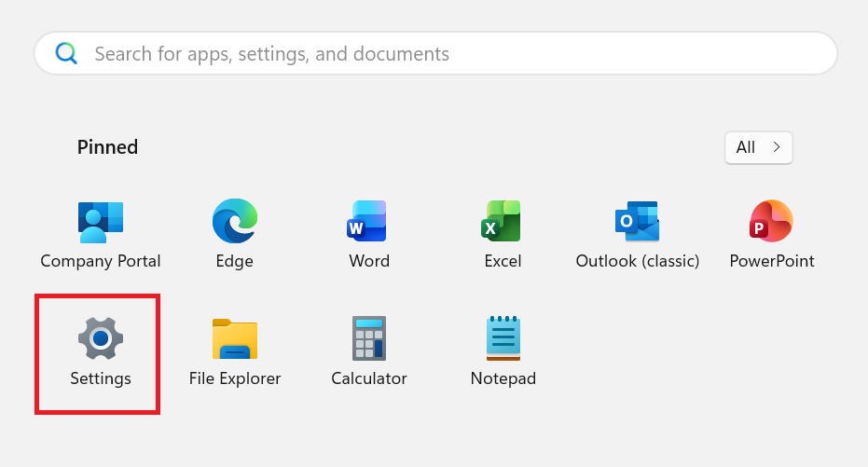Click the magnifying glass search icon

(66, 54)
